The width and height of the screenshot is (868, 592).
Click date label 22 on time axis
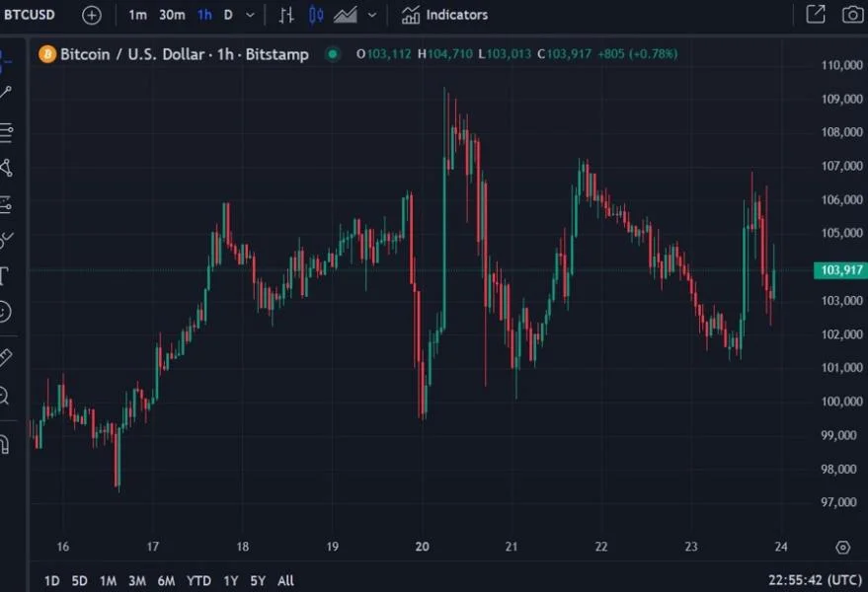click(601, 547)
